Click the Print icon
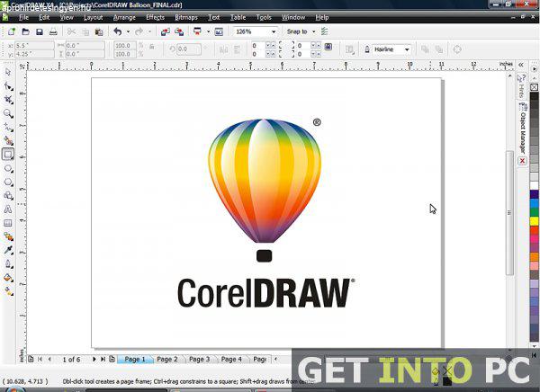 click(x=53, y=31)
